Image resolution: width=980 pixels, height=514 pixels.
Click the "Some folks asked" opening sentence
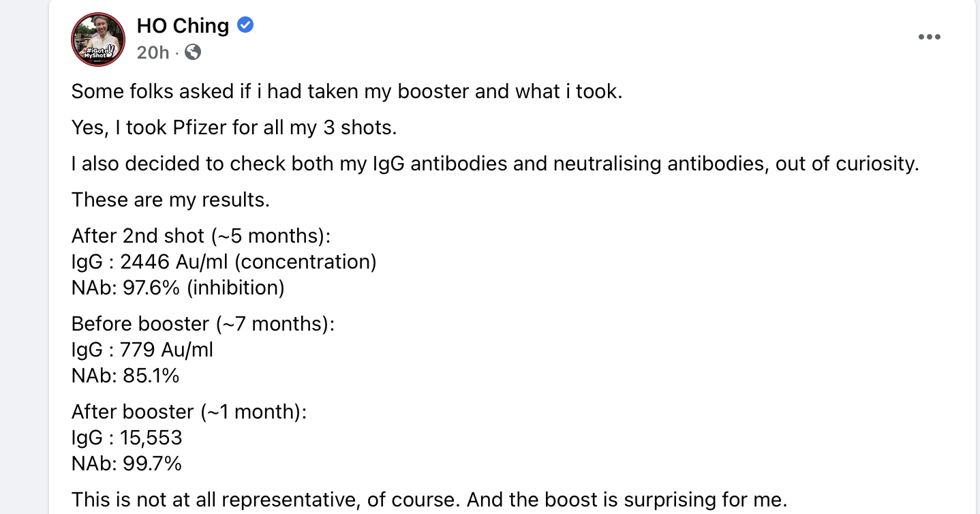(x=347, y=91)
